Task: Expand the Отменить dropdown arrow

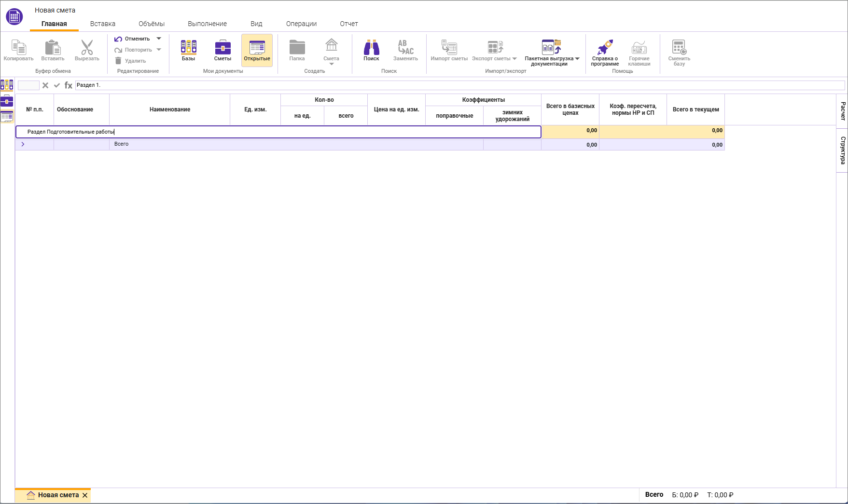Action: [x=159, y=39]
